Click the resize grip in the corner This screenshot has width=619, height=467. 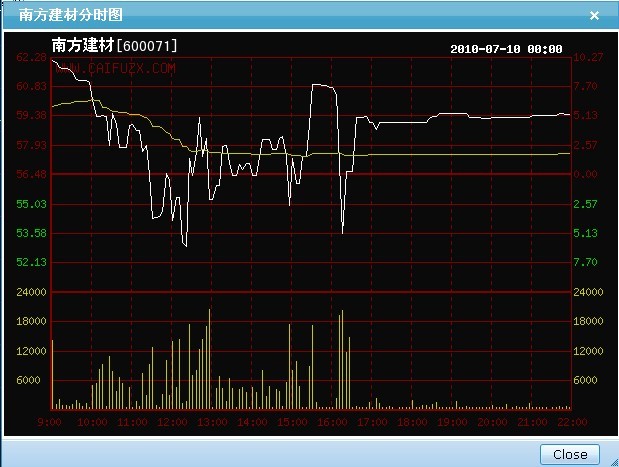(x=614, y=462)
